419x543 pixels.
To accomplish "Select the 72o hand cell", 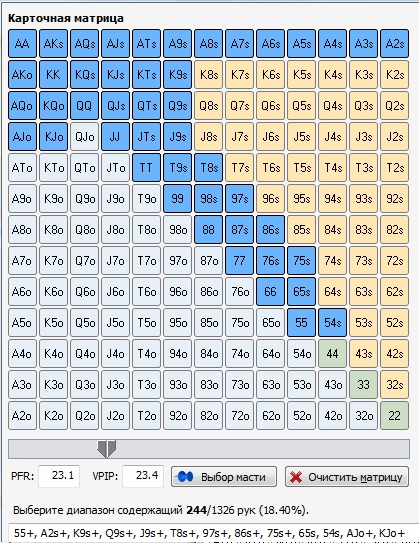I will coord(239,416).
